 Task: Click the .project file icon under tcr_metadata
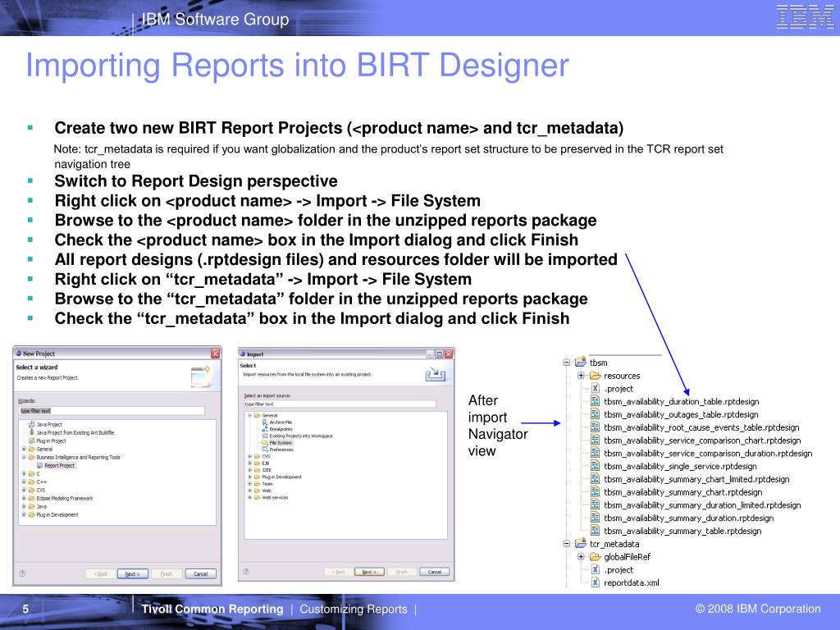tap(595, 570)
